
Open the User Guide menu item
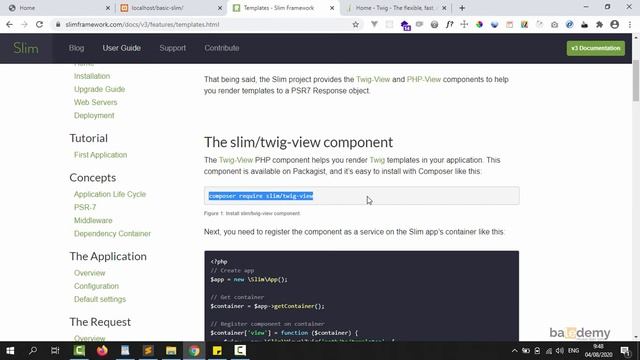coord(122,48)
